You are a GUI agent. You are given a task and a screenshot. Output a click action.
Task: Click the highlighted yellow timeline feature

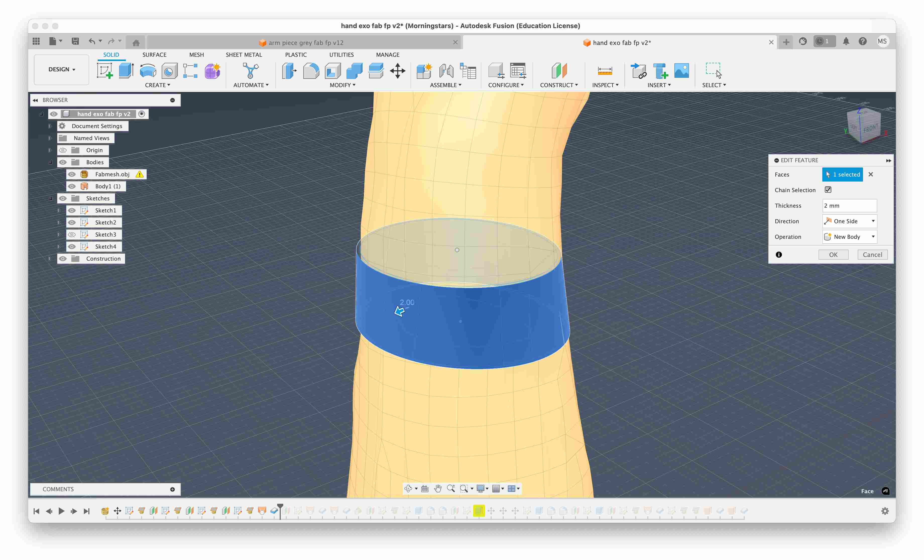[479, 511]
